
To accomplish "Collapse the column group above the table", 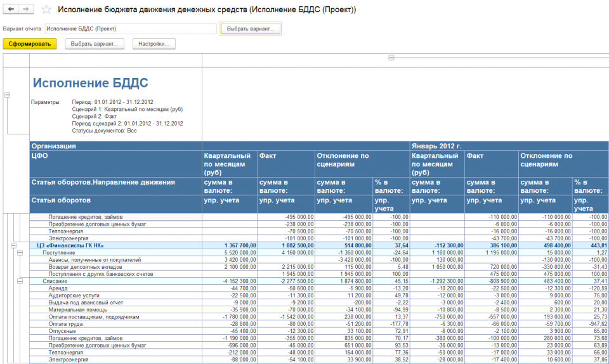I will coord(391,58).
